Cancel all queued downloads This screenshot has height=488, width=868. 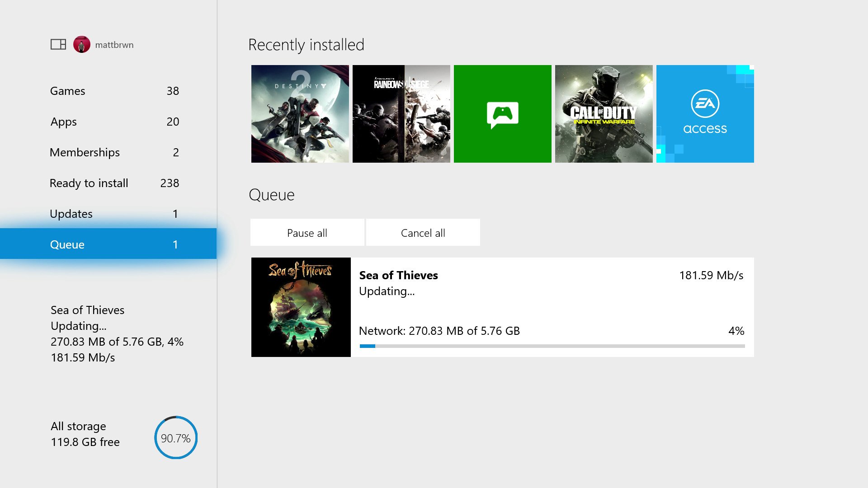pos(423,232)
